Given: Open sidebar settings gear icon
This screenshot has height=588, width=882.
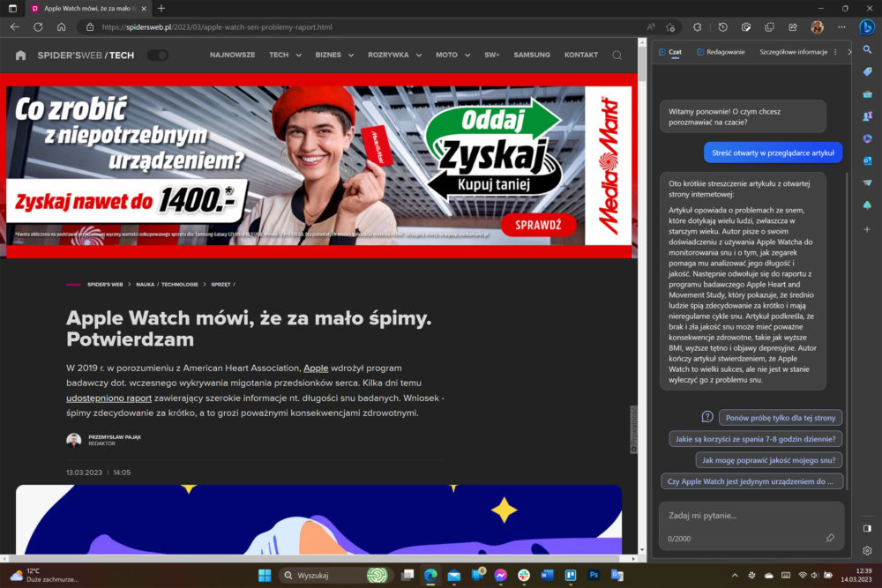Looking at the screenshot, I should click(x=867, y=550).
